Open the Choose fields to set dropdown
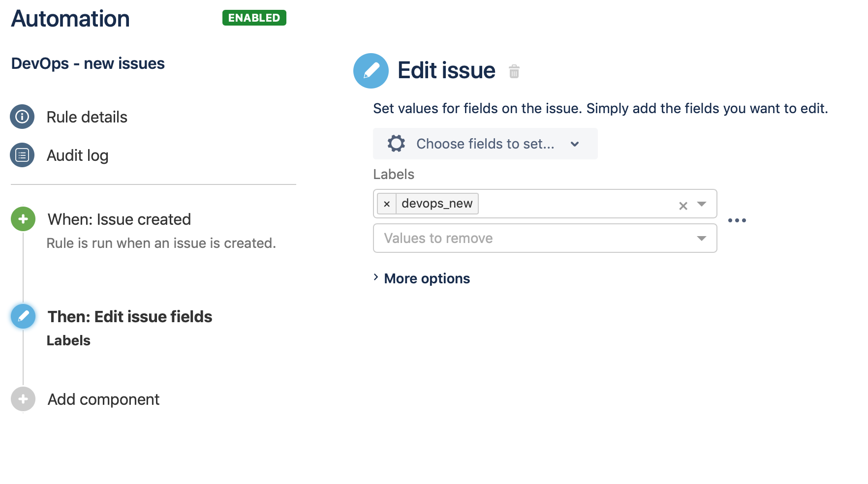 click(485, 144)
